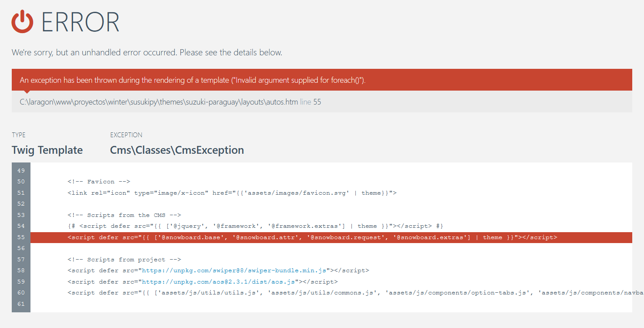The image size is (644, 328).
Task: Click the autos.htm file path text
Action: tap(159, 102)
